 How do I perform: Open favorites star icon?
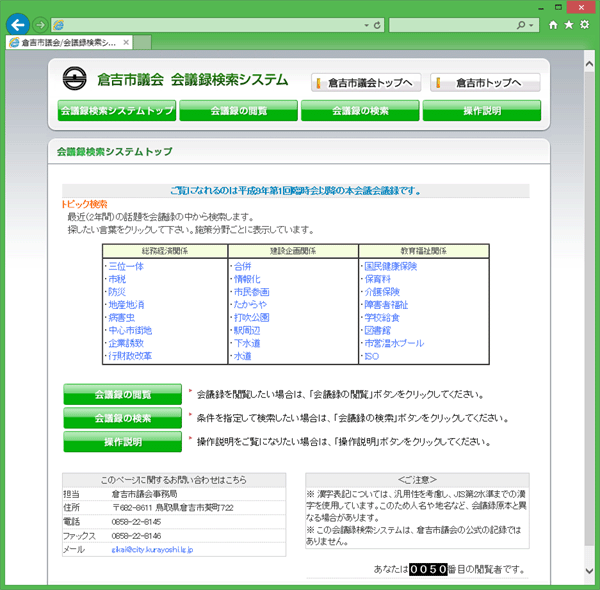(x=569, y=25)
